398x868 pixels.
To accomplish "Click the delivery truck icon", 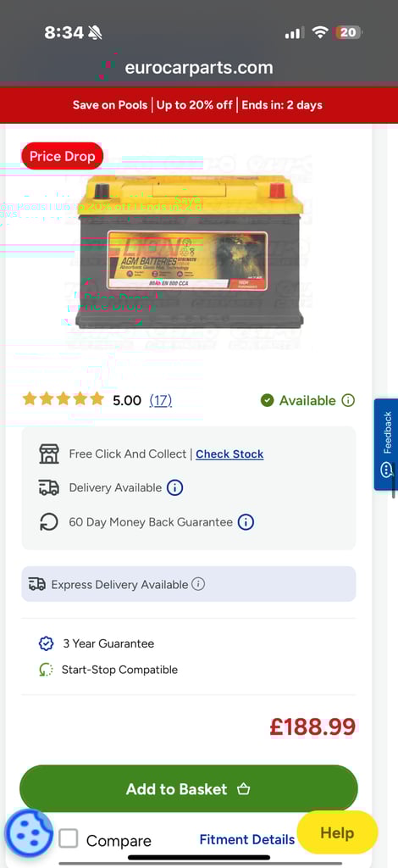I will click(48, 487).
